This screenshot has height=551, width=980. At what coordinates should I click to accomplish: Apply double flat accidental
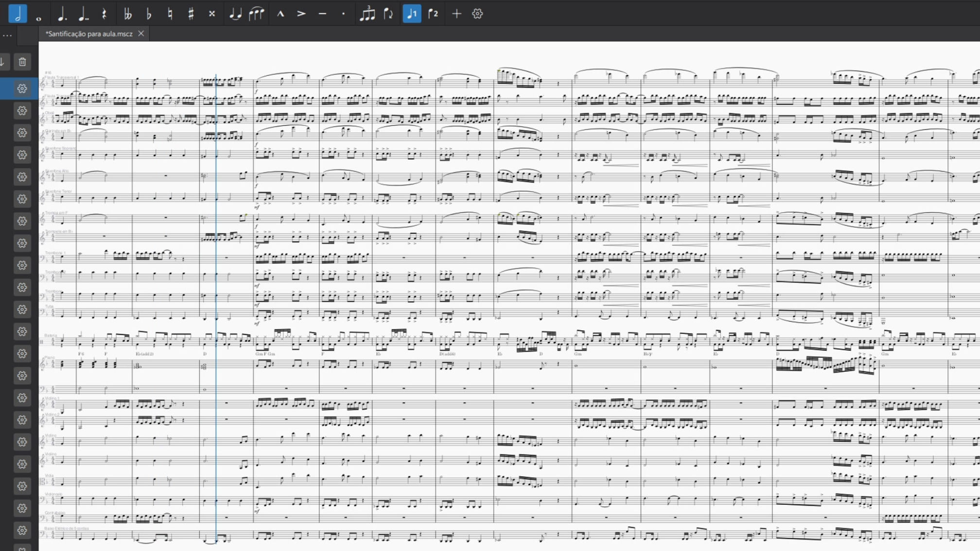click(128, 14)
